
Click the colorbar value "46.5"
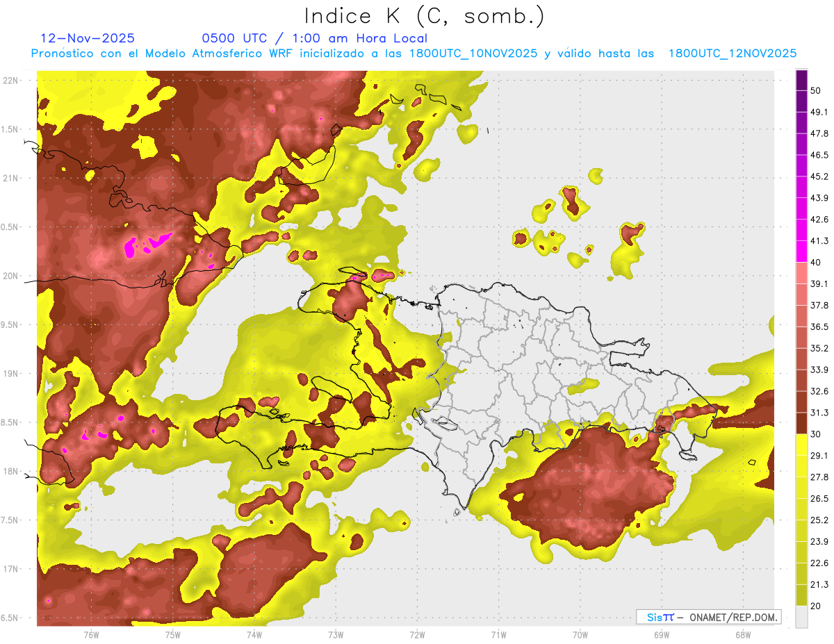coord(819,155)
